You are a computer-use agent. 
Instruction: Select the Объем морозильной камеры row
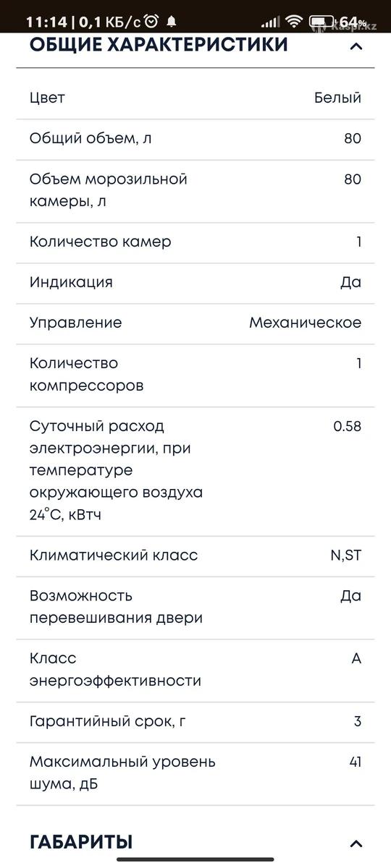pos(195,191)
